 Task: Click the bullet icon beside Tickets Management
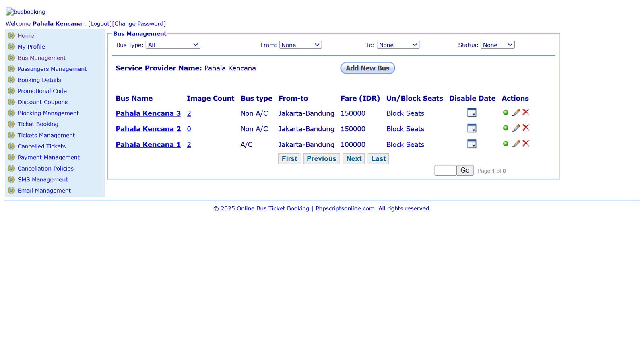point(11,135)
